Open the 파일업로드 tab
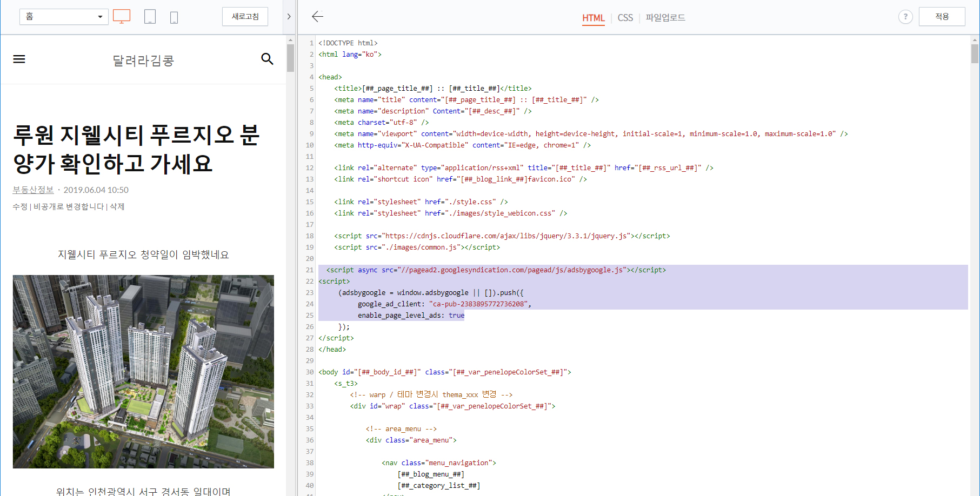Image resolution: width=980 pixels, height=496 pixels. [665, 18]
